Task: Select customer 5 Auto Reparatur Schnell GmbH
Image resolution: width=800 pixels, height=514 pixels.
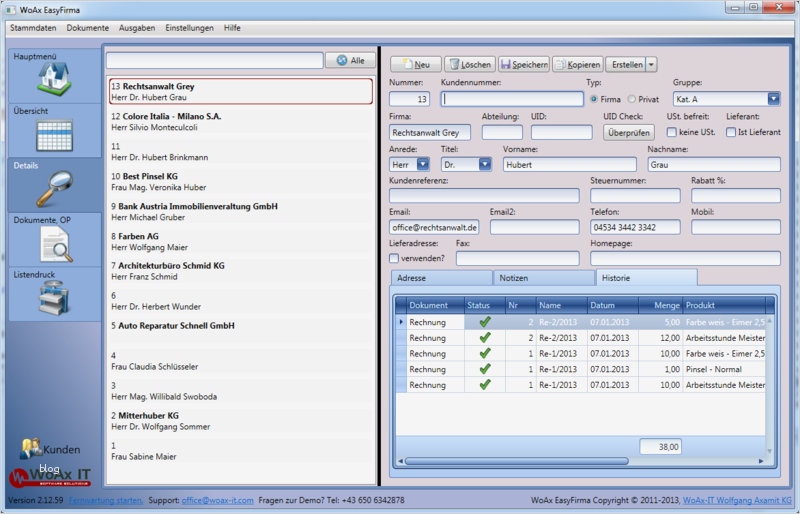Action: pos(241,331)
